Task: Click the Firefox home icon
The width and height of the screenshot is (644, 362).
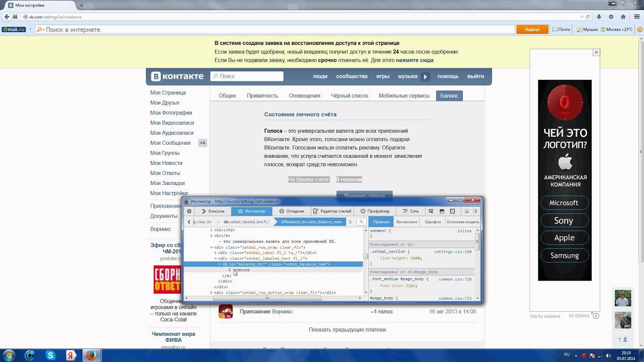Action: coord(623,17)
